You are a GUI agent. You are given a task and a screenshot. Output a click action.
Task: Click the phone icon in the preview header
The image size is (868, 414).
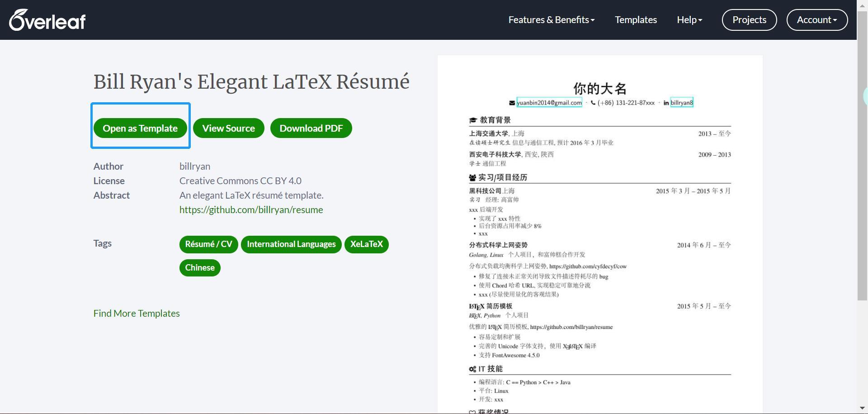pyautogui.click(x=593, y=103)
